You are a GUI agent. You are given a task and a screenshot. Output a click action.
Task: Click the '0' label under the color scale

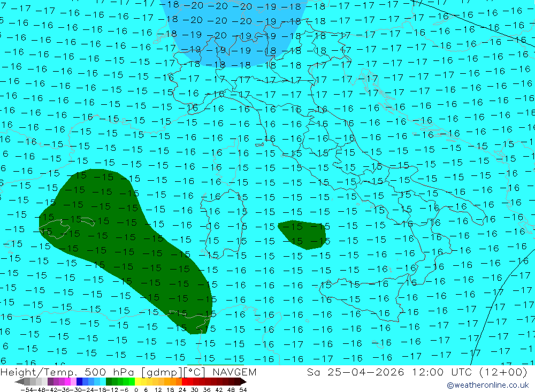pyautogui.click(x=136, y=390)
